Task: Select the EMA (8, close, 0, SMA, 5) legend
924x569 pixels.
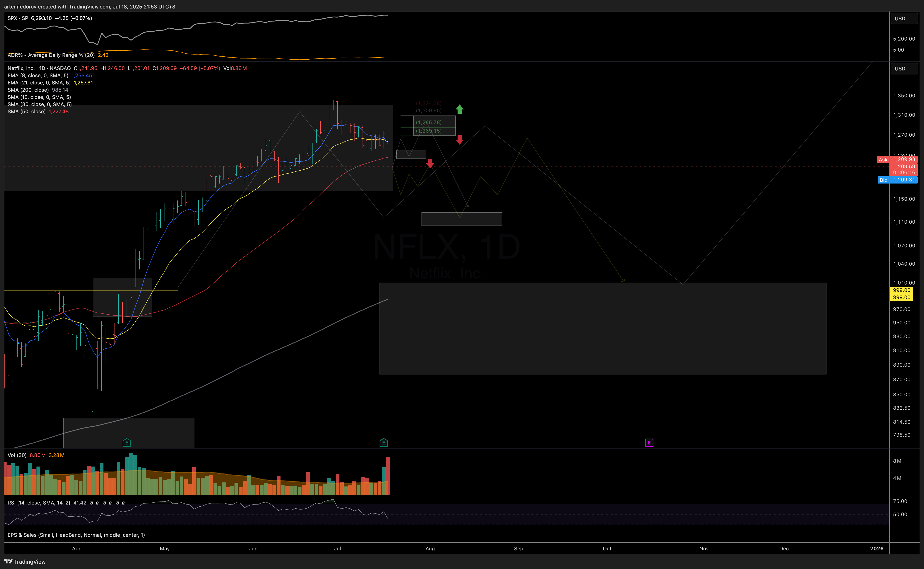Action: pos(38,75)
